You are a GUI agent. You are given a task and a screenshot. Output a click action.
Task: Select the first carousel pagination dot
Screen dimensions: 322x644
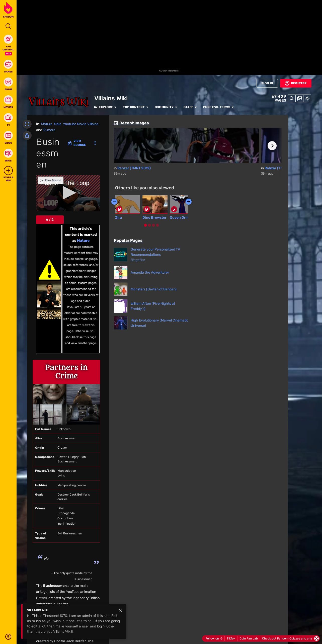tap(145, 225)
